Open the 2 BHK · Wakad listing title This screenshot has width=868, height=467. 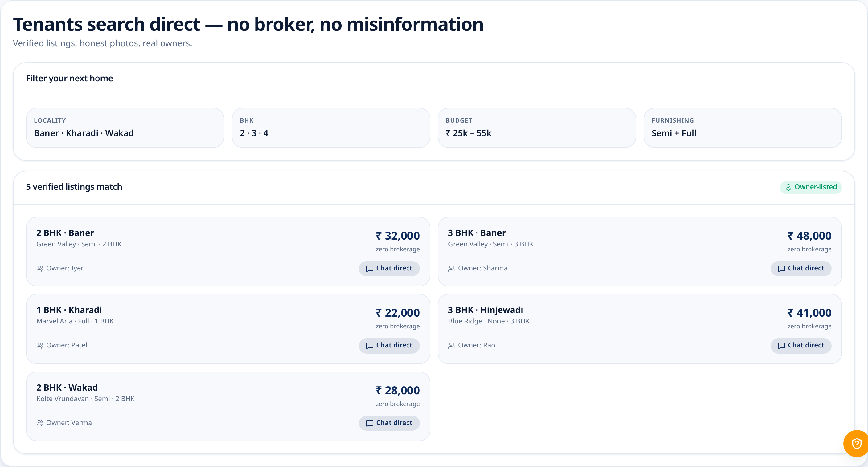click(x=67, y=388)
